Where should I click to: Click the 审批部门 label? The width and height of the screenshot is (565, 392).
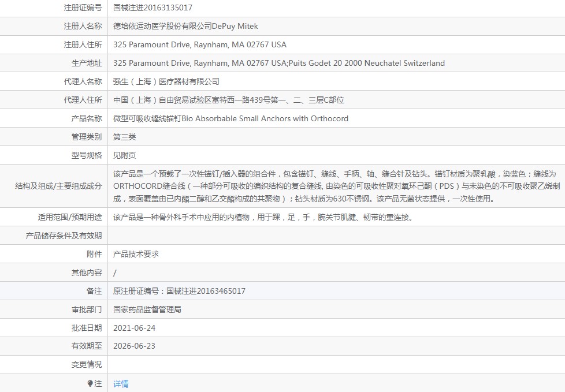87,309
